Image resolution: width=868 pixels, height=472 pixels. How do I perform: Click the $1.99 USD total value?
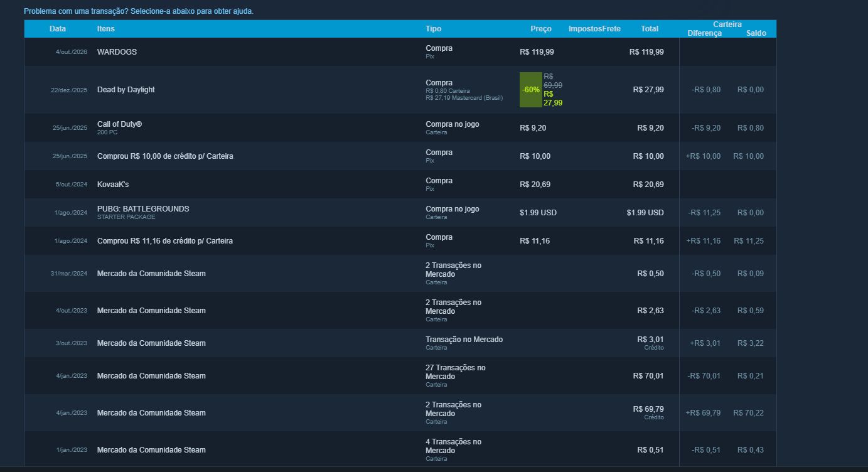pos(645,213)
